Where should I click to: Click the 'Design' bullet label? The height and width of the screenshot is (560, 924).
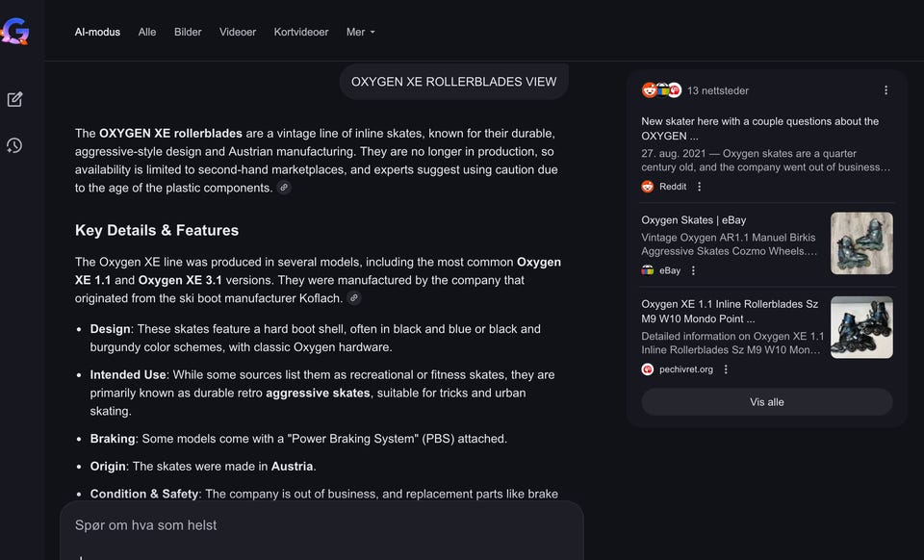point(110,328)
